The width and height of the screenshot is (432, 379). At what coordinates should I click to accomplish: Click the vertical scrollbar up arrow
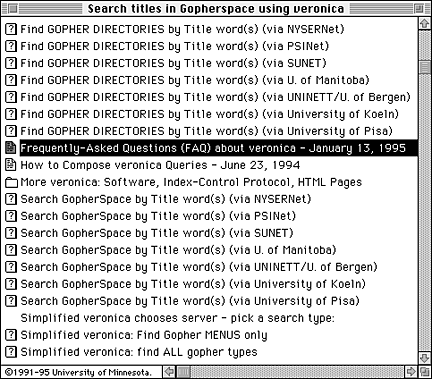(x=424, y=24)
